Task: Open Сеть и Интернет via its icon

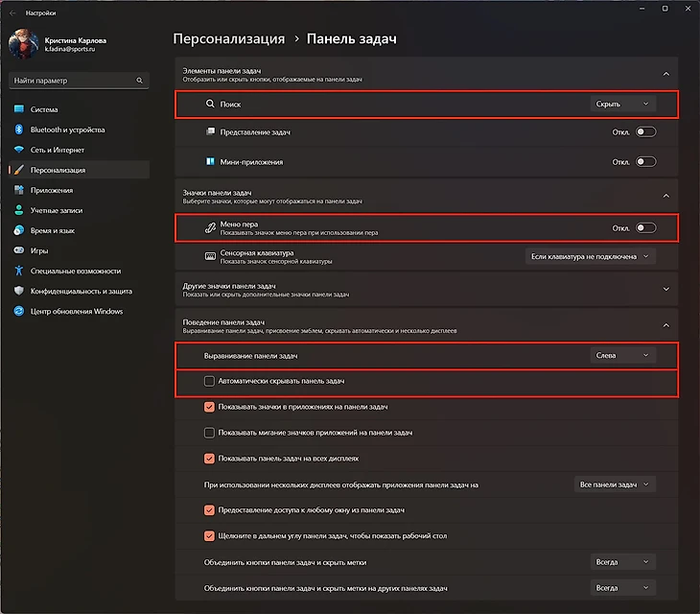Action: click(18, 150)
